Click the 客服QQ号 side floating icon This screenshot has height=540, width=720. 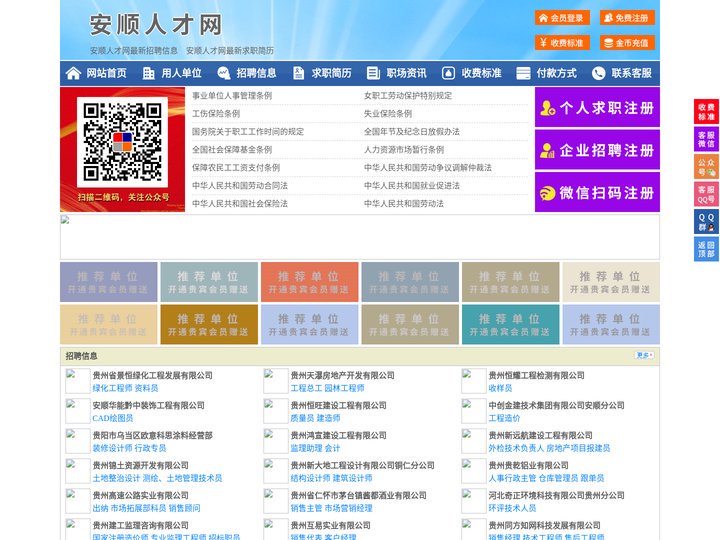pyautogui.click(x=706, y=194)
